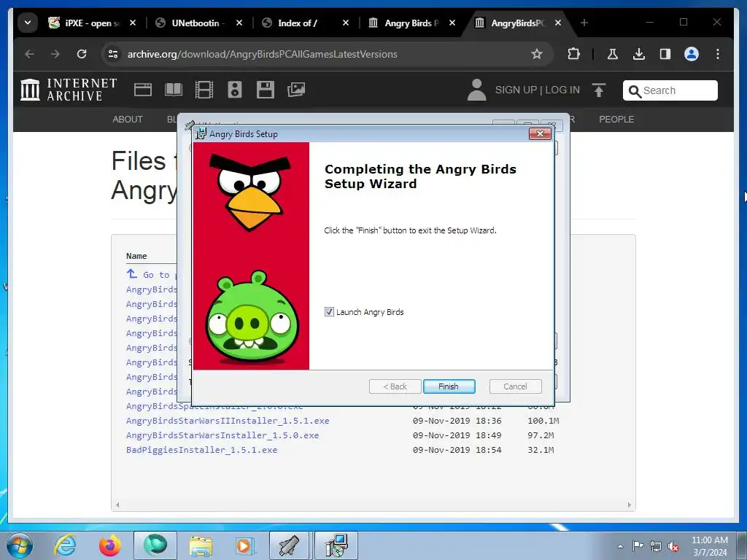Open Chrome profile avatar
The width and height of the screenshot is (747, 560).
click(x=692, y=54)
